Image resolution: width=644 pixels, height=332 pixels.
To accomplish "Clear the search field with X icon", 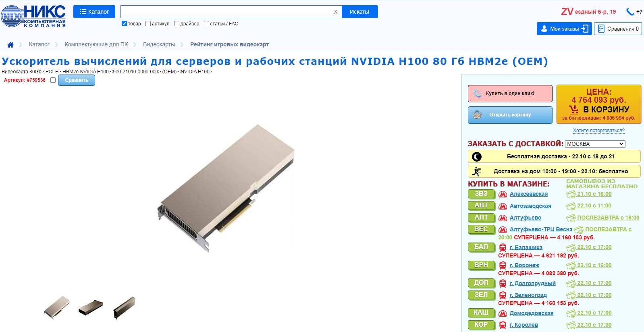I will (336, 12).
